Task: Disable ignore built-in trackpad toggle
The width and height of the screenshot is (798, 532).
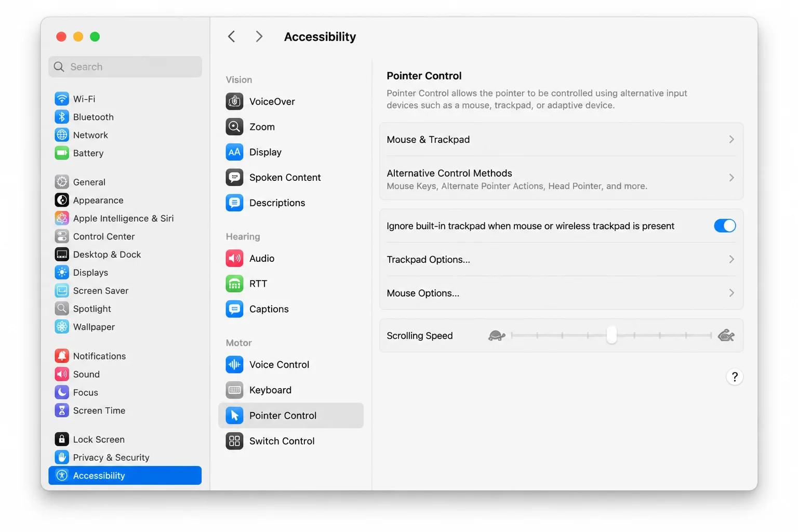Action: 725,226
